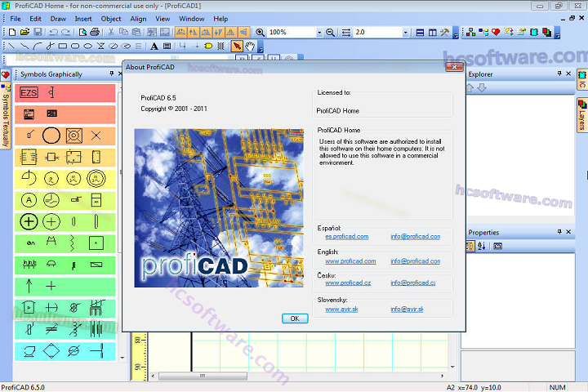Open the Help menu
Screen dimensions: 588x392
(220, 19)
